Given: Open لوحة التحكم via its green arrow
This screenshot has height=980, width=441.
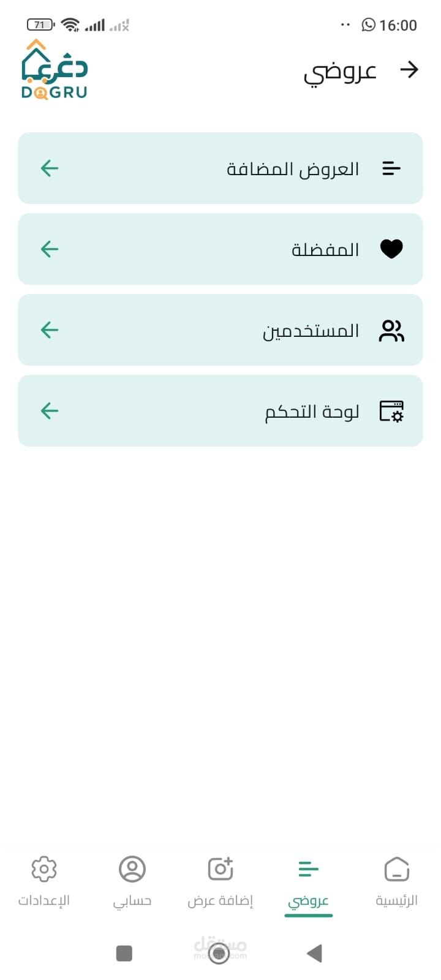Looking at the screenshot, I should coord(50,411).
